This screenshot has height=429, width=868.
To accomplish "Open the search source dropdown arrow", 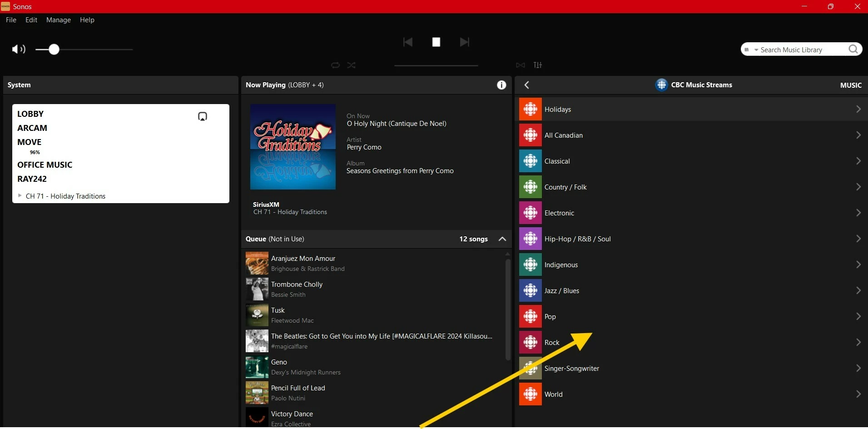I will pos(756,50).
